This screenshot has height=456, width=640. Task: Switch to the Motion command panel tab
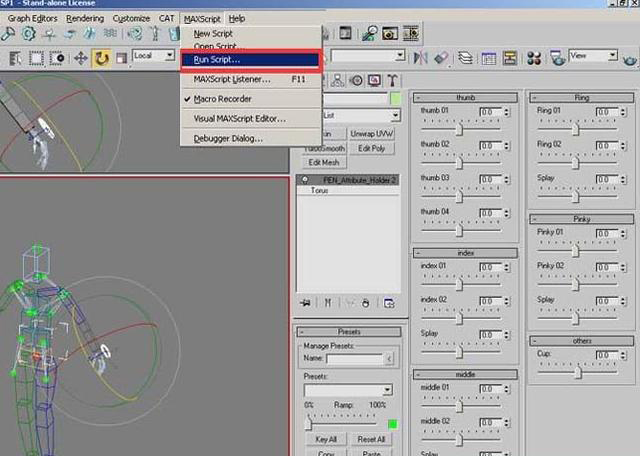coord(356,80)
